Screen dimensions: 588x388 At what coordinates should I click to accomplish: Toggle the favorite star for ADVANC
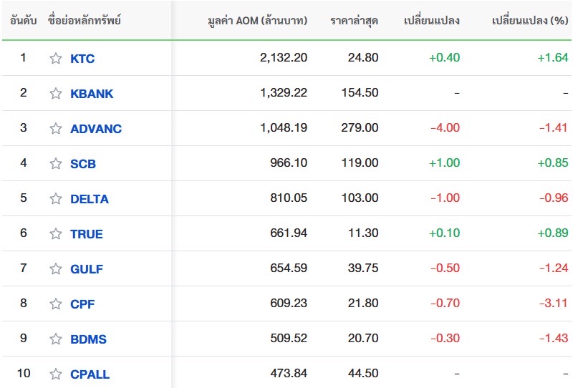click(55, 129)
